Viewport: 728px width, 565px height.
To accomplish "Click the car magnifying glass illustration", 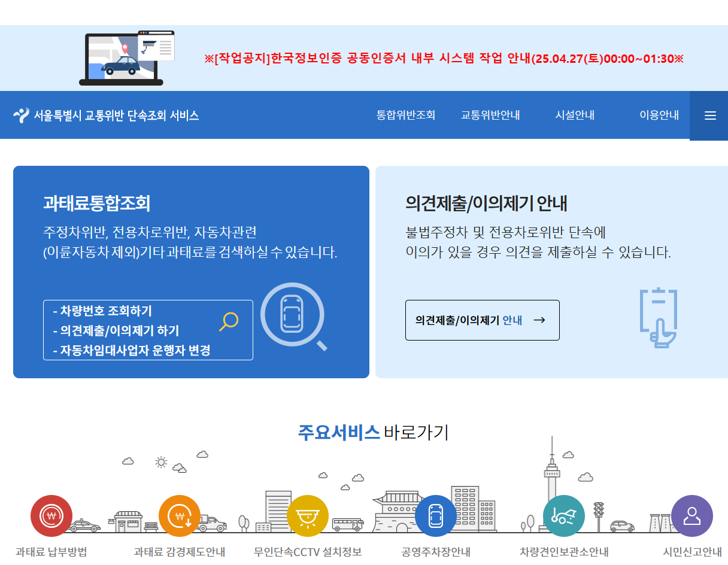I will [x=295, y=317].
